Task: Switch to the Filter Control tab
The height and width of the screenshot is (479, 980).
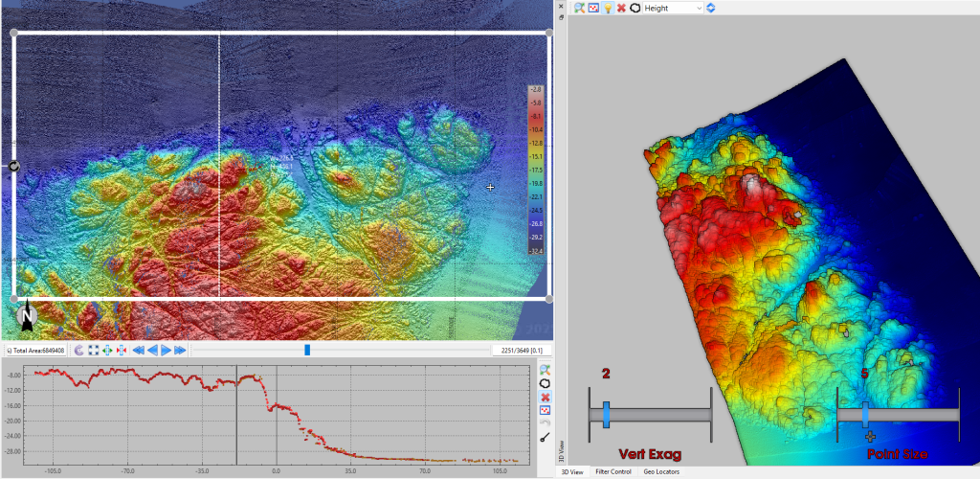Action: click(x=612, y=472)
